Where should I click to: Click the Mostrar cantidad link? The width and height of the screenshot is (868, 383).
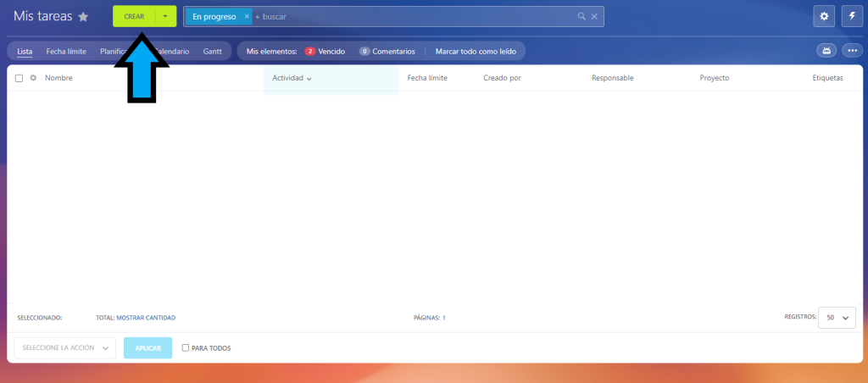145,318
